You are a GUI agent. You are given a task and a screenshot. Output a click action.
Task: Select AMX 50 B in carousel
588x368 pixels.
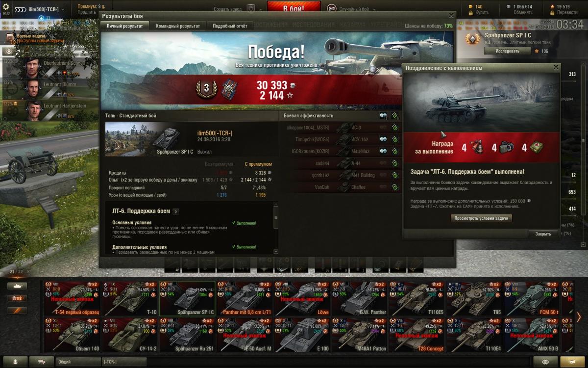tap(531, 335)
